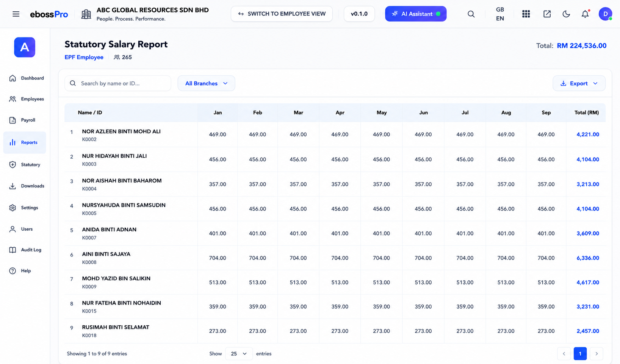The image size is (620, 364).
Task: Click the blue A company tile
Action: 25,47
